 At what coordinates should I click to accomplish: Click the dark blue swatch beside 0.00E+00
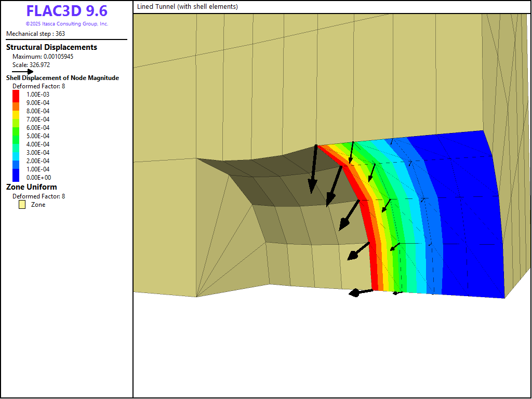coord(16,177)
